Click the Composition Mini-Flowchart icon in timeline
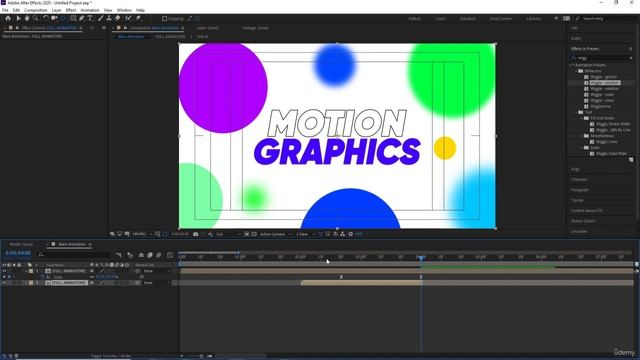Image resolution: width=640 pixels, height=360 pixels. coord(119,255)
